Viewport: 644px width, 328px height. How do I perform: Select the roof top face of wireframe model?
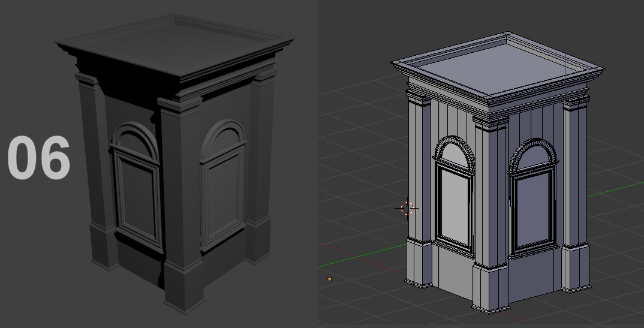pos(496,68)
